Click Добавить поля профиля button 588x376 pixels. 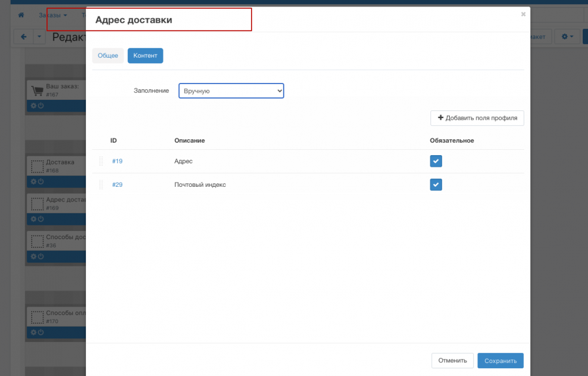click(477, 118)
